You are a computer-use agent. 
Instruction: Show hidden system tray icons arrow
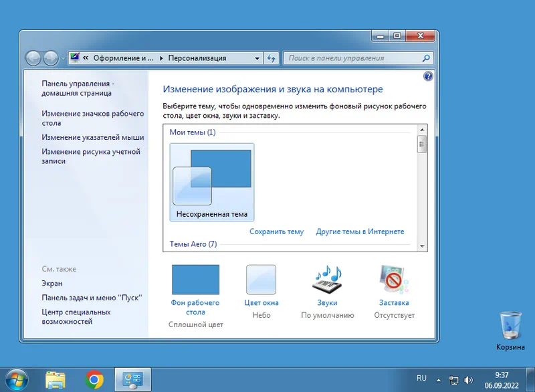point(438,379)
